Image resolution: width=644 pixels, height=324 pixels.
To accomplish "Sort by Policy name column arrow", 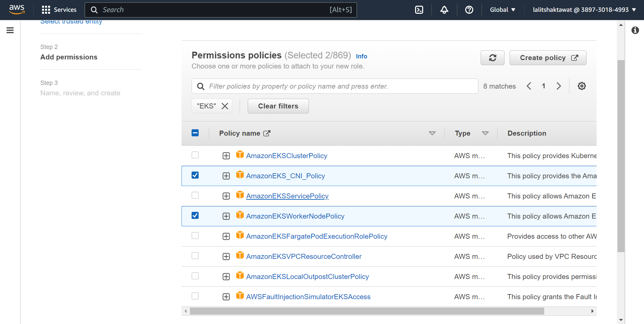I will tap(432, 133).
